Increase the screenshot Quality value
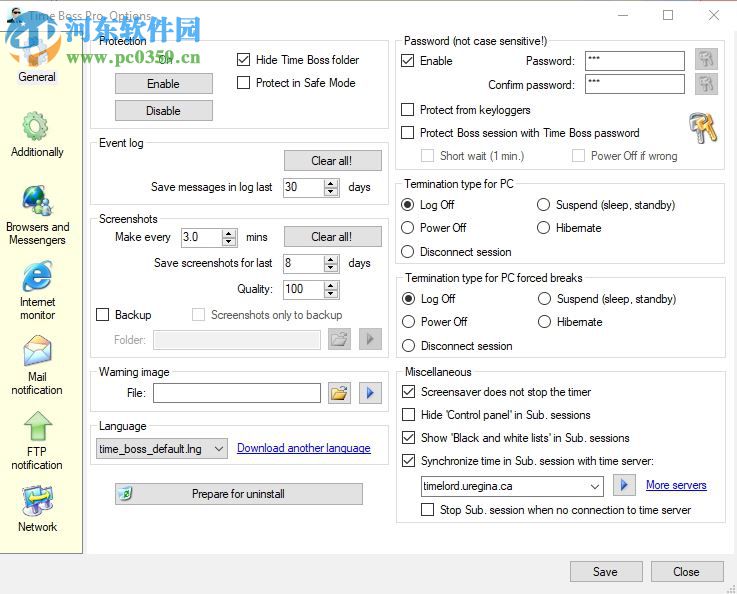This screenshot has height=594, width=737. tap(331, 285)
